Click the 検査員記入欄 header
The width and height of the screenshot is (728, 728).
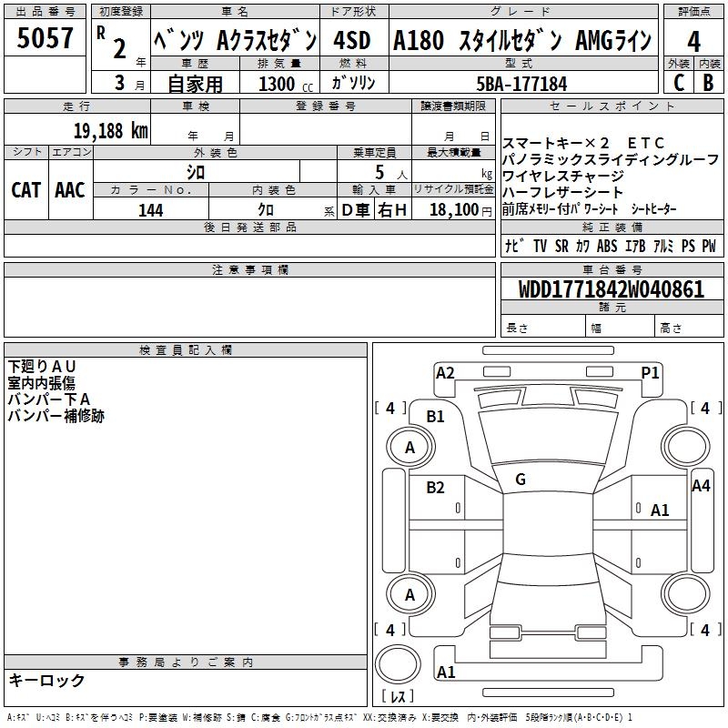pyautogui.click(x=186, y=350)
